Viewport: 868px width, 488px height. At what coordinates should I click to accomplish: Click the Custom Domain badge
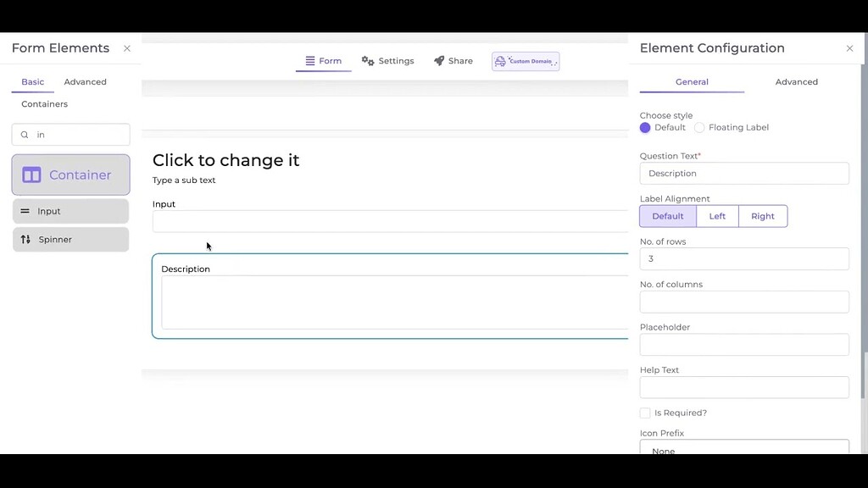[x=526, y=61]
